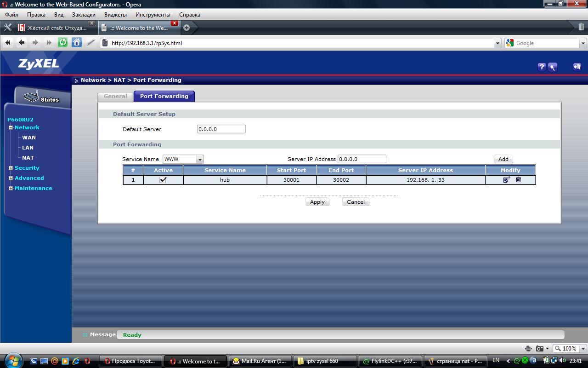Go forward in Opera

point(35,43)
